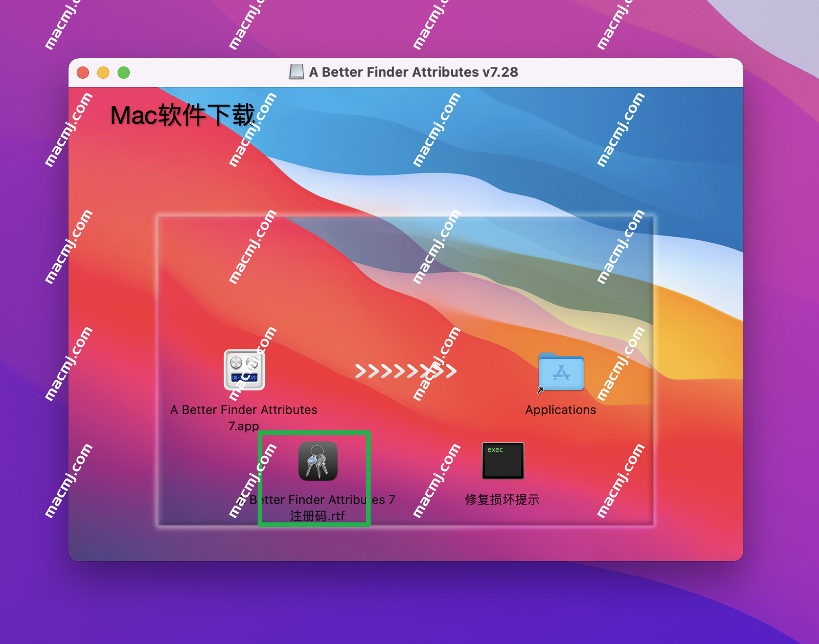The image size is (819, 644).
Task: Click the 'A Better Finder Attributes 7.app' file name
Action: point(244,418)
